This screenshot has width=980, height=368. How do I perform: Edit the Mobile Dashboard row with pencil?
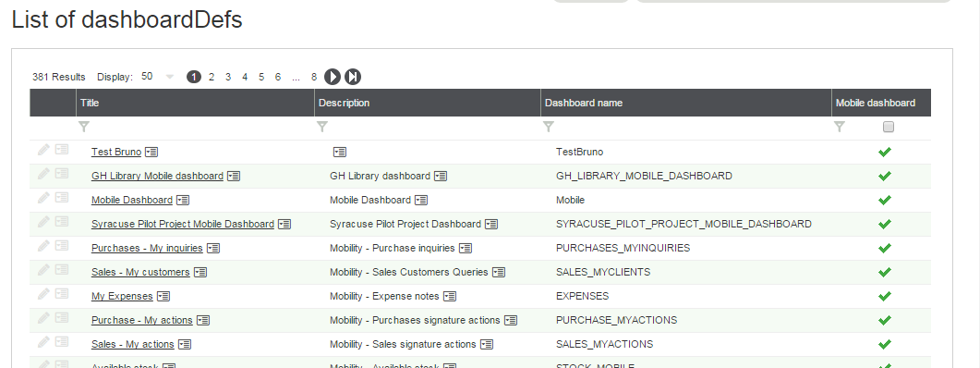43,198
